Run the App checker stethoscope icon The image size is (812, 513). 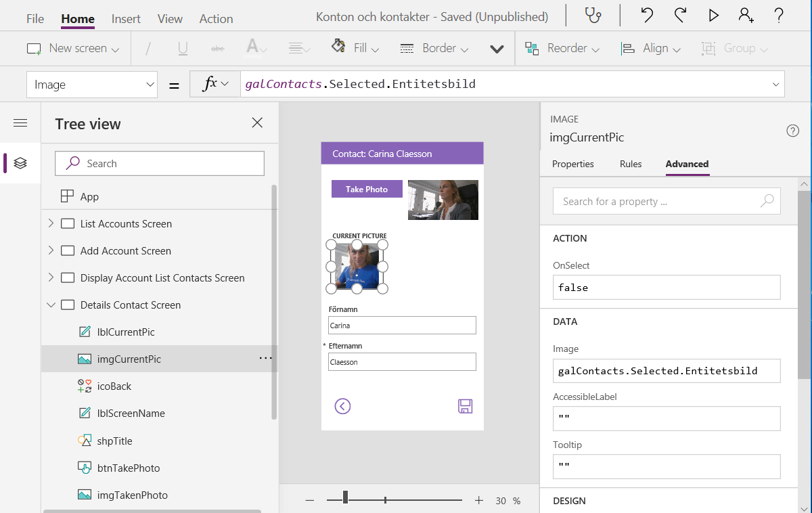point(592,14)
